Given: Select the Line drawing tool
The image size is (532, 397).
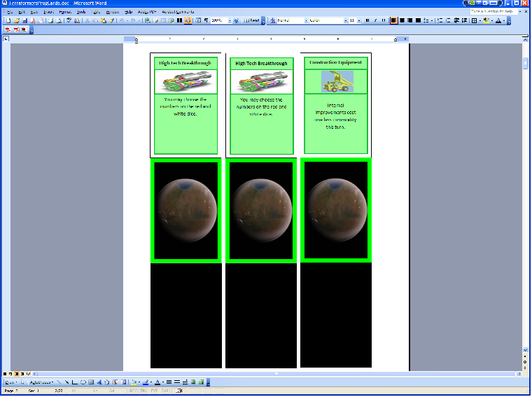Looking at the screenshot, I should point(59,382).
